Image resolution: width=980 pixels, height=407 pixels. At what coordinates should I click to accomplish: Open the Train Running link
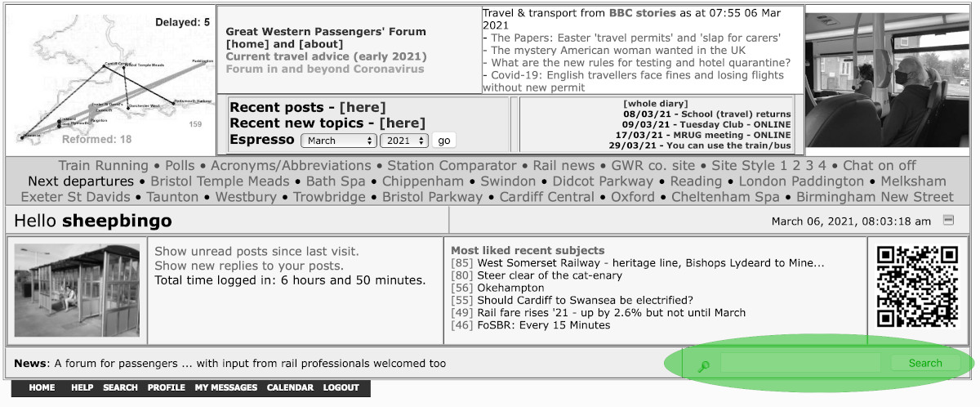click(x=103, y=165)
